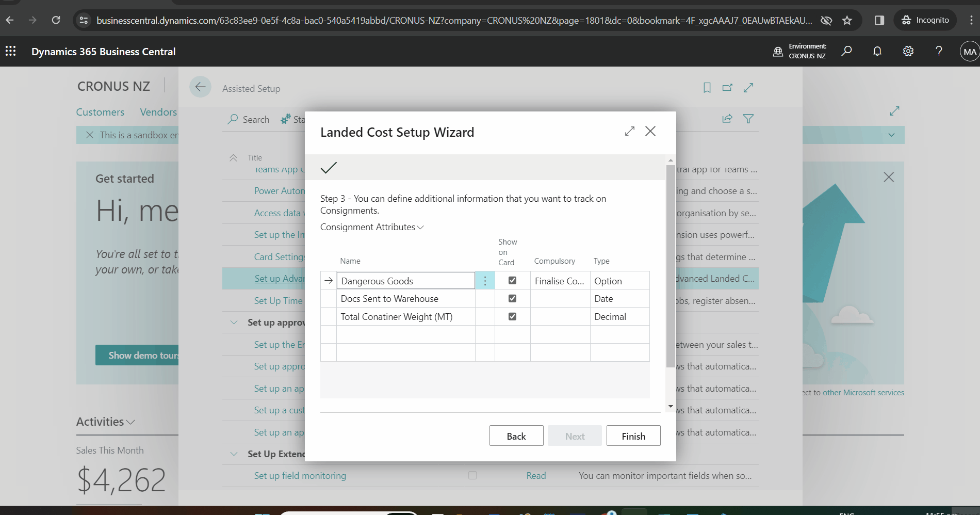Toggle the checkbox beside Set up field monitoring

[x=472, y=475]
